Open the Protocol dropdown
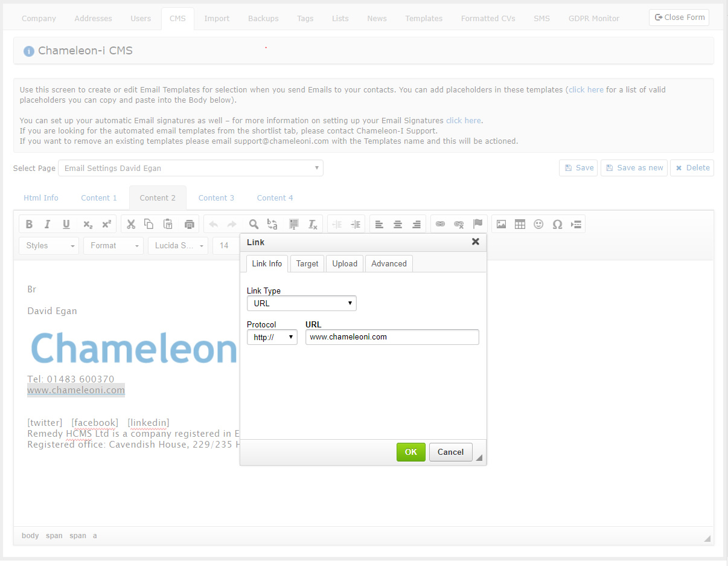Image resolution: width=728 pixels, height=566 pixels. point(272,337)
